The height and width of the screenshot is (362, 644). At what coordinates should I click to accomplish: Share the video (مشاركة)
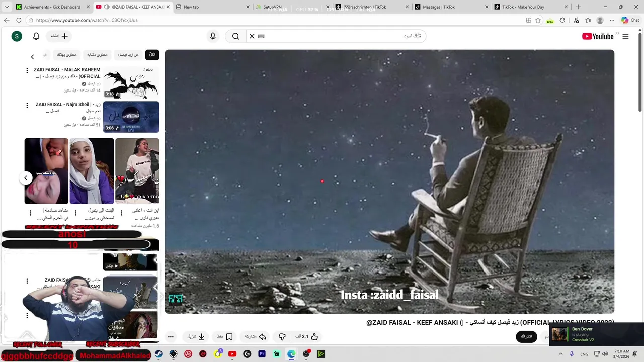pos(255,337)
